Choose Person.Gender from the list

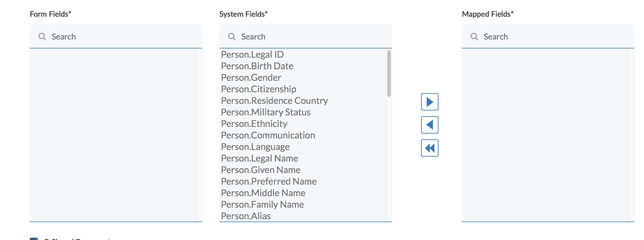(251, 78)
